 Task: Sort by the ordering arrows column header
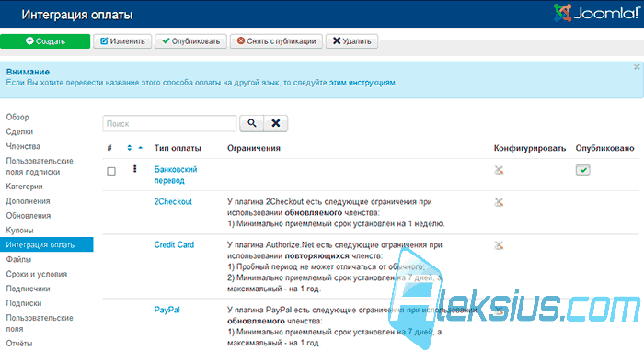[x=130, y=148]
